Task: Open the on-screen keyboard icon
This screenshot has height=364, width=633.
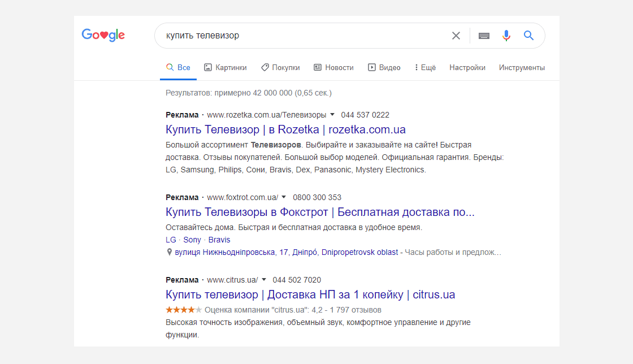Action: coord(484,36)
